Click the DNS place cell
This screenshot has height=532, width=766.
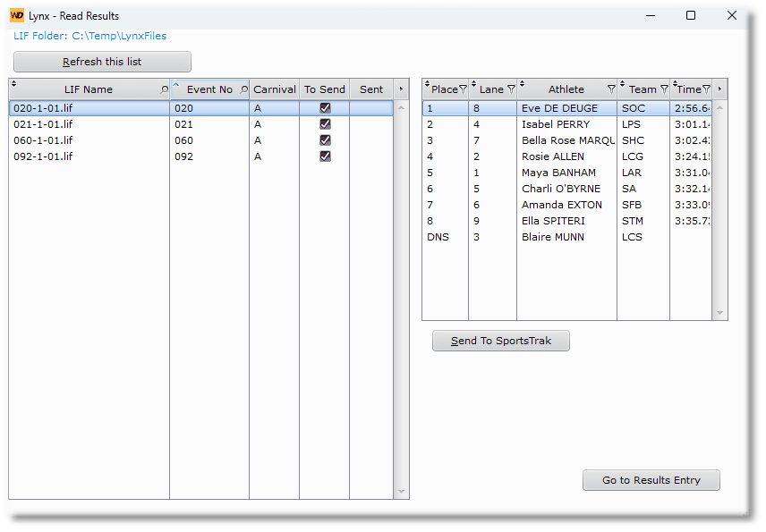pyautogui.click(x=445, y=237)
